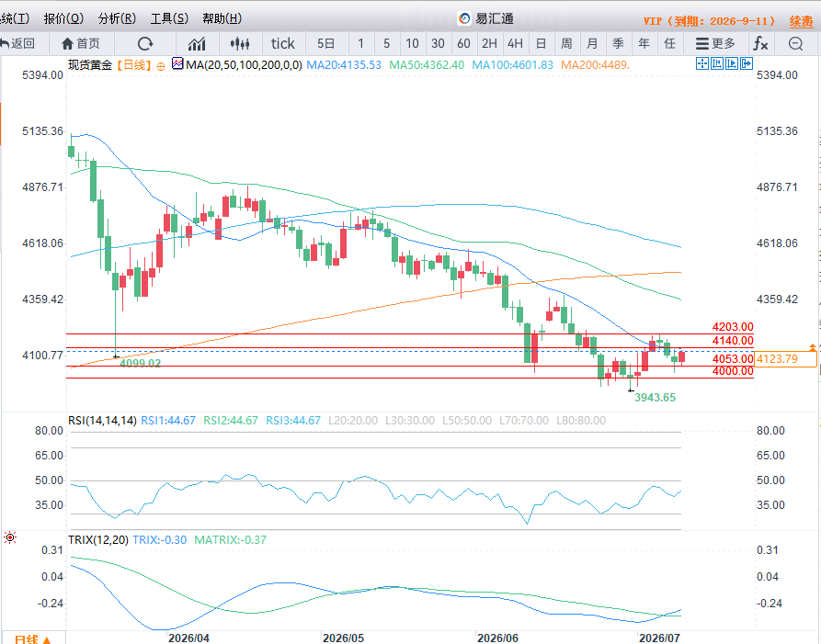Click the last small blue chart layout icon
Viewport: 821px width, 644px height.
747,63
